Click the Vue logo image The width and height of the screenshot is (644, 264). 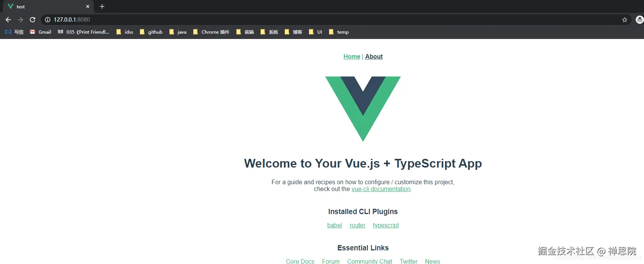[363, 109]
